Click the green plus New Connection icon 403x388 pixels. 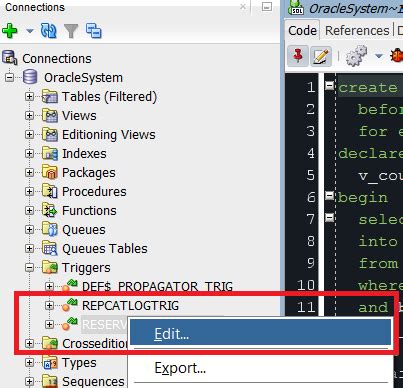[9, 31]
